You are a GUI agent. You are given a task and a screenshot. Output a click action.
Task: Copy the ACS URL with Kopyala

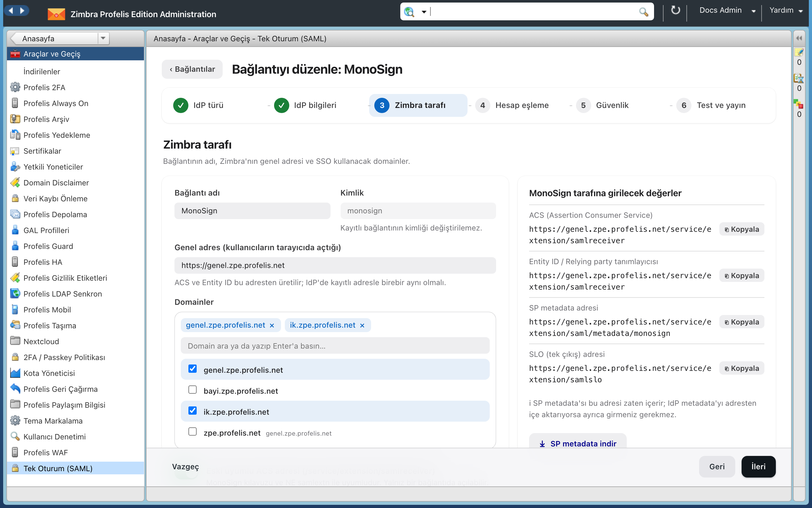coord(742,229)
